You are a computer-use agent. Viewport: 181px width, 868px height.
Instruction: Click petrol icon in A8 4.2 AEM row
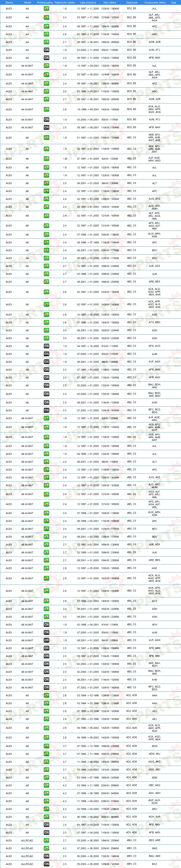click(47, 777)
